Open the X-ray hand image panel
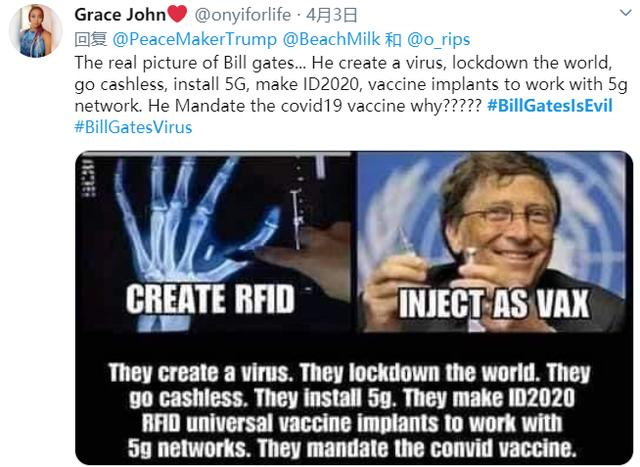The width and height of the screenshot is (640, 467). click(213, 242)
